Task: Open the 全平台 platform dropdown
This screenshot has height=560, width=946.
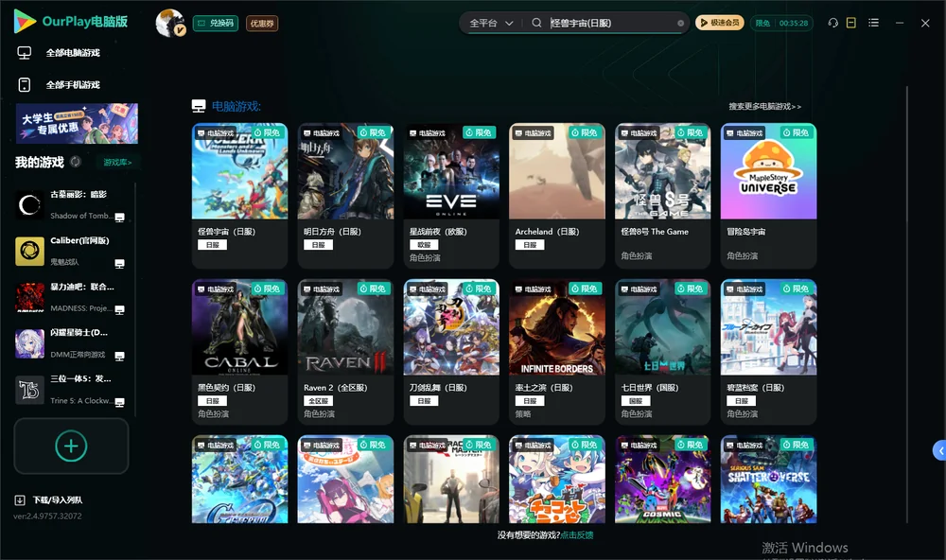Action: [x=491, y=23]
